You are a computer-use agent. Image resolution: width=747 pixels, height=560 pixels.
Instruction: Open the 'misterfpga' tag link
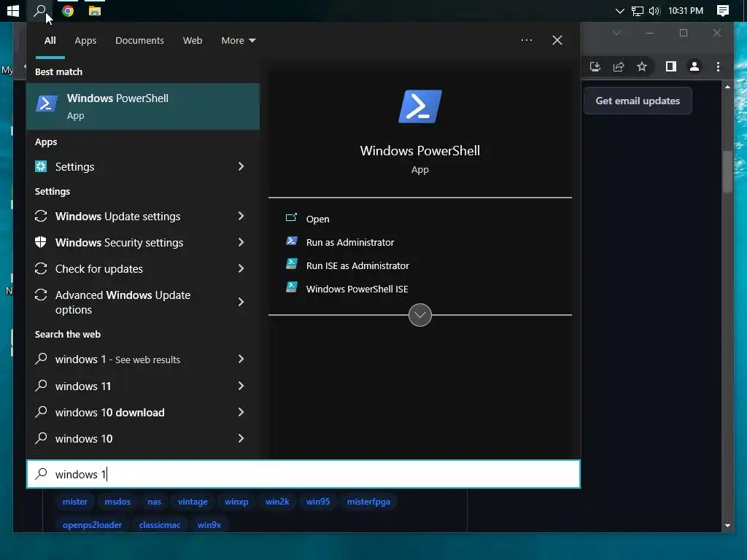(x=368, y=502)
